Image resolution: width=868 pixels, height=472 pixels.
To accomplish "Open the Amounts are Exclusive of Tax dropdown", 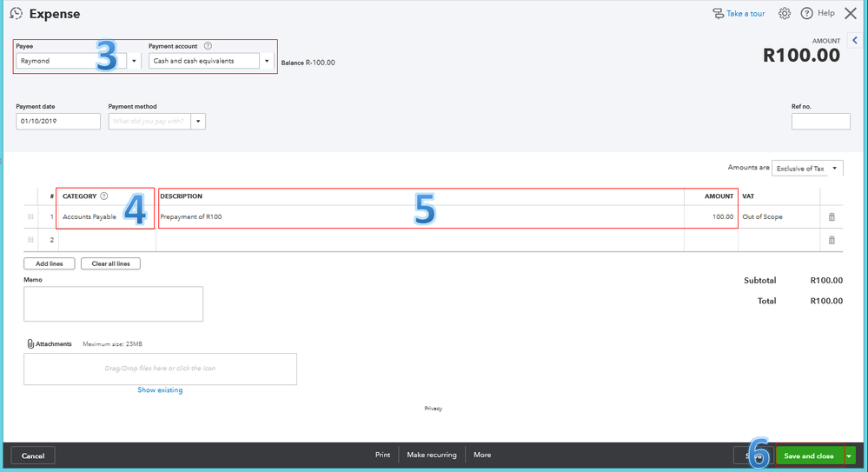I will coord(807,169).
